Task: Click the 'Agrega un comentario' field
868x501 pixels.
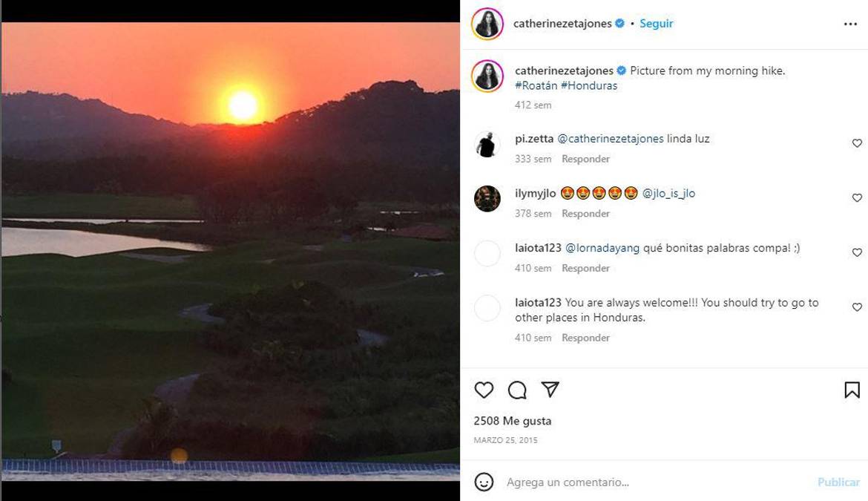Action: (x=653, y=482)
